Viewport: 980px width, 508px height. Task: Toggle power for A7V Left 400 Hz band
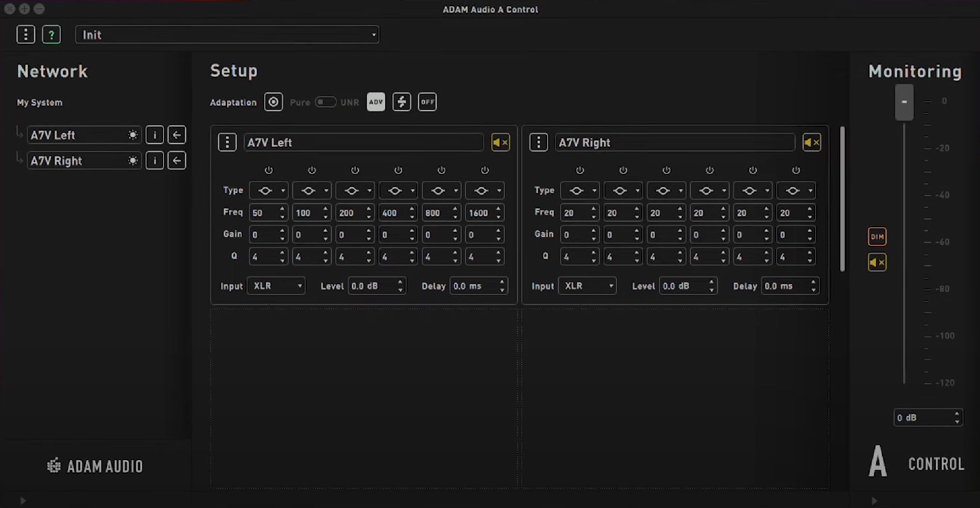point(398,170)
